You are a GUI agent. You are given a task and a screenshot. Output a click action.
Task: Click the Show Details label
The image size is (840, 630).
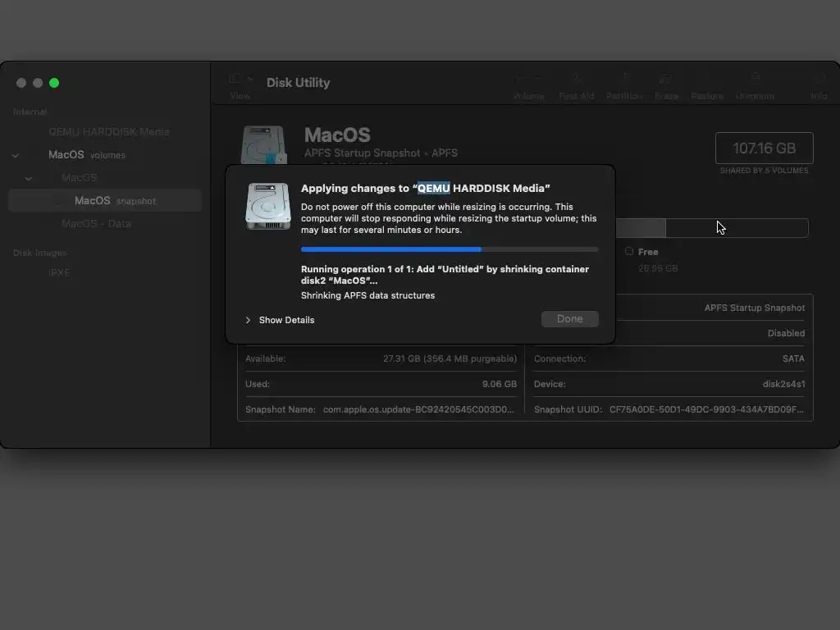[x=286, y=320]
